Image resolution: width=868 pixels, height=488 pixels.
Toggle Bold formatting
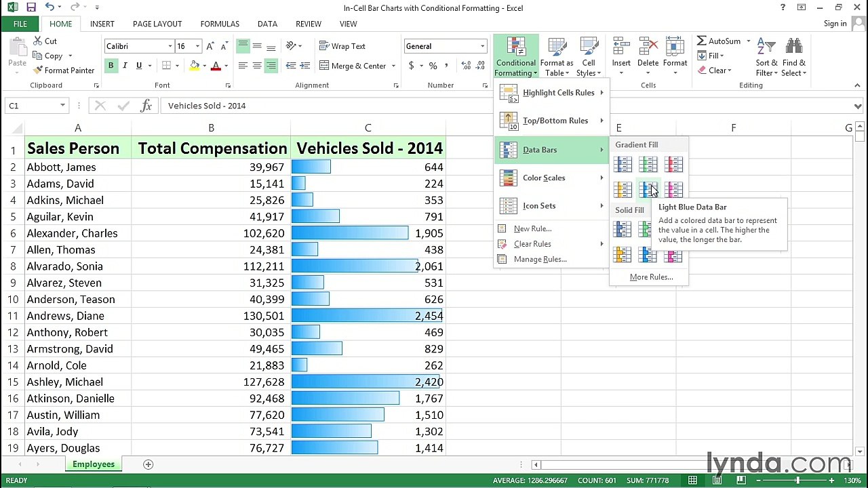(111, 66)
